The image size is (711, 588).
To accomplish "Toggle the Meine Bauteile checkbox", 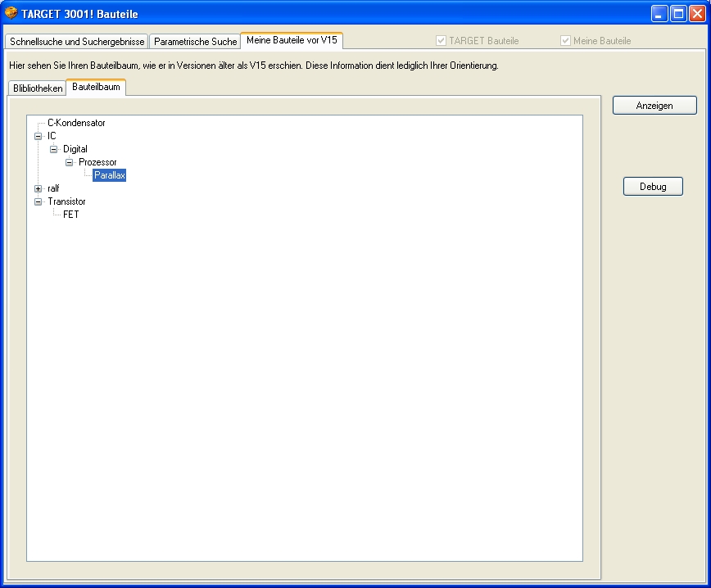I will click(x=565, y=40).
